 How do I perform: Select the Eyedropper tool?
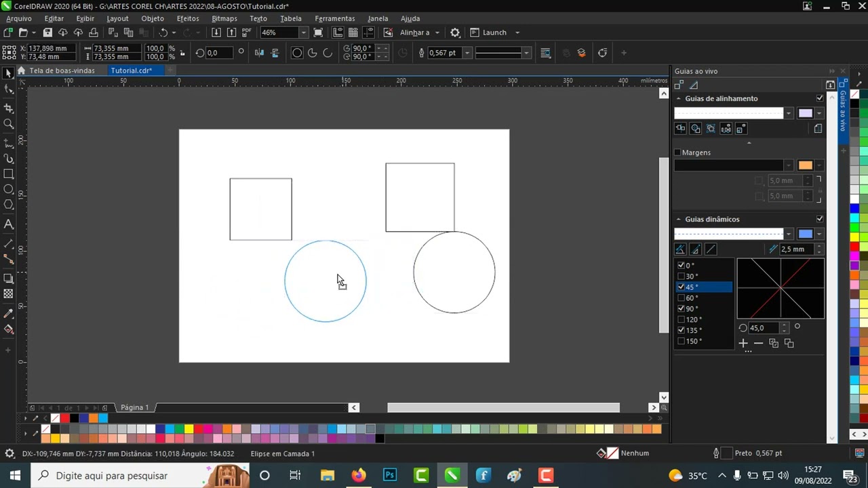point(9,314)
